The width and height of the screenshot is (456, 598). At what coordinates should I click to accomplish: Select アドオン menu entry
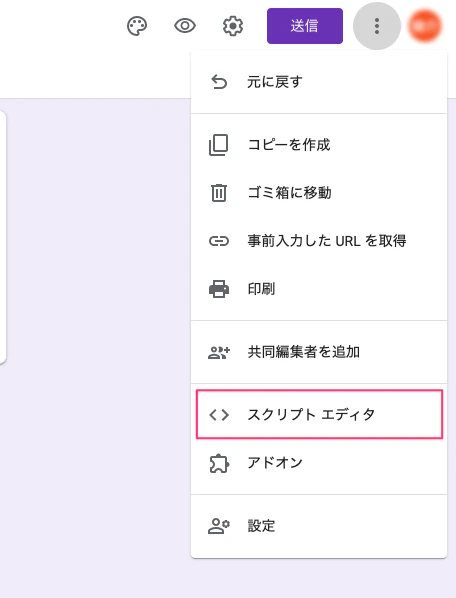click(x=319, y=463)
